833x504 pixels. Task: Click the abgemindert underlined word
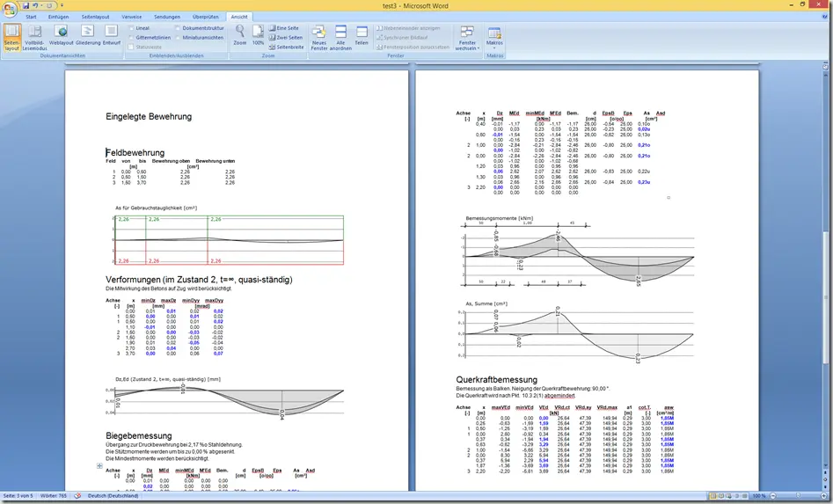pos(559,396)
